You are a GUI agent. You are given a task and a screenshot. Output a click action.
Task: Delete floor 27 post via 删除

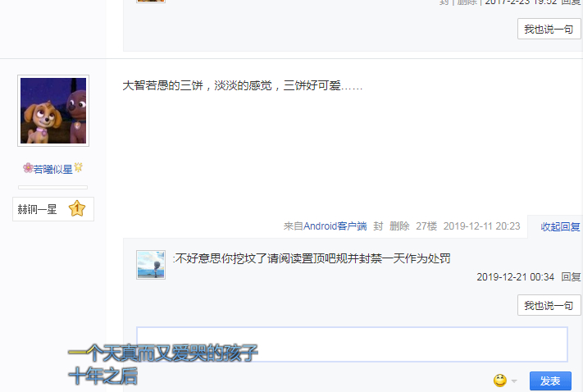399,226
